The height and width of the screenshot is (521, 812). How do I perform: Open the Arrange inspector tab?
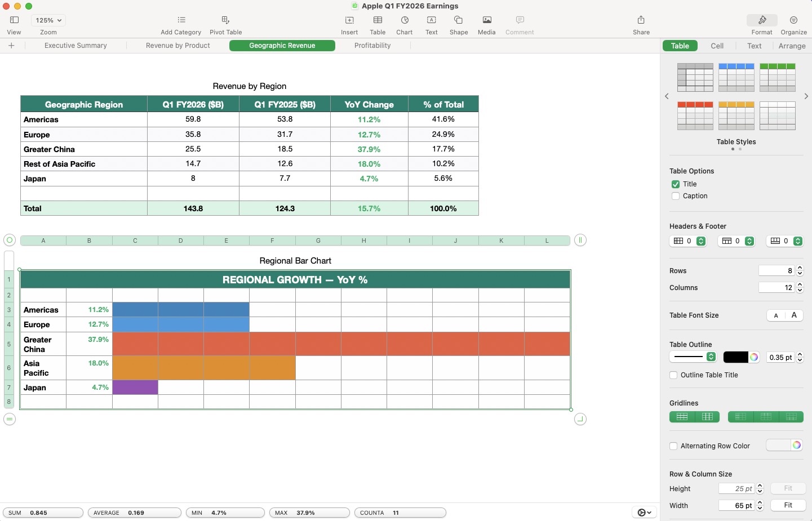pos(792,46)
